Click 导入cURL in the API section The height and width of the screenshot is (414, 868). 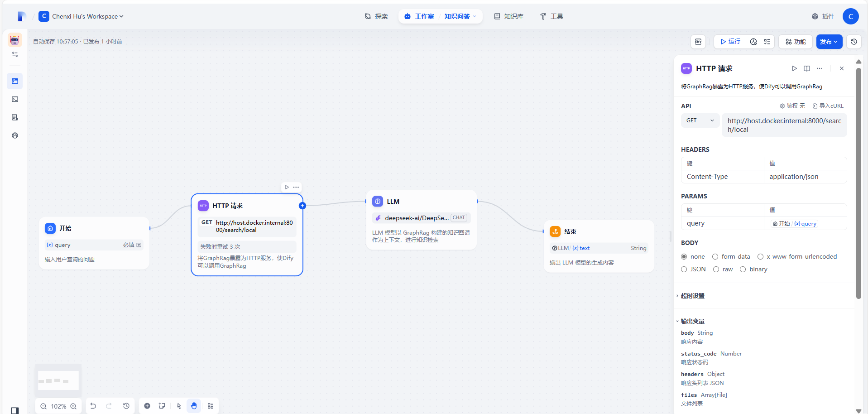tap(828, 106)
